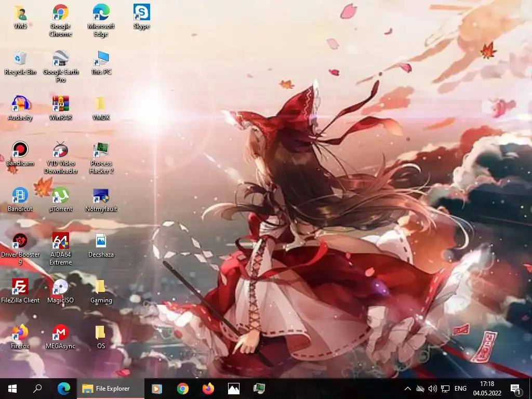Select the Skype desktop shortcut

point(141,16)
